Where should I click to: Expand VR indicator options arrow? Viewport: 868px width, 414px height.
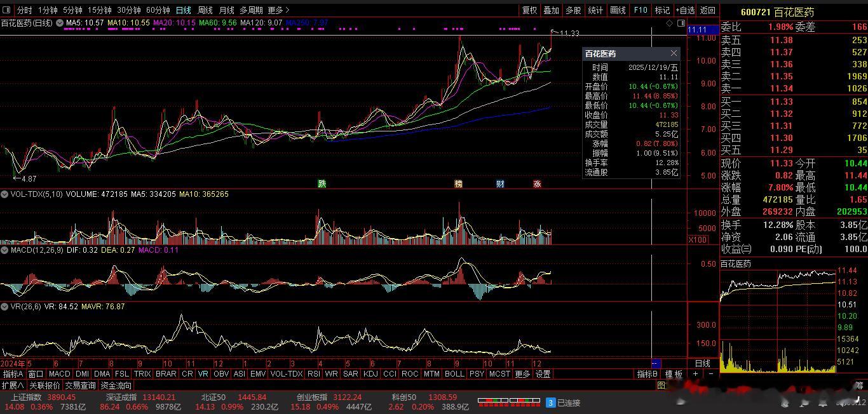click(x=4, y=306)
